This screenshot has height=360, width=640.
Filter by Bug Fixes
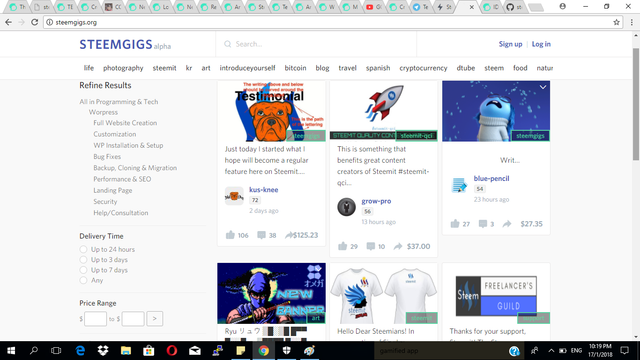coord(107,157)
